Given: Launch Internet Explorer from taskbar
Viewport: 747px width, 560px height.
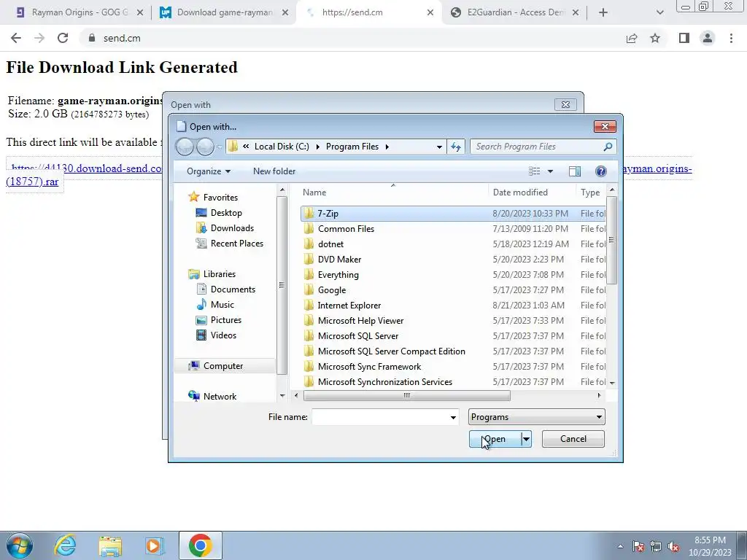Looking at the screenshot, I should pos(65,545).
